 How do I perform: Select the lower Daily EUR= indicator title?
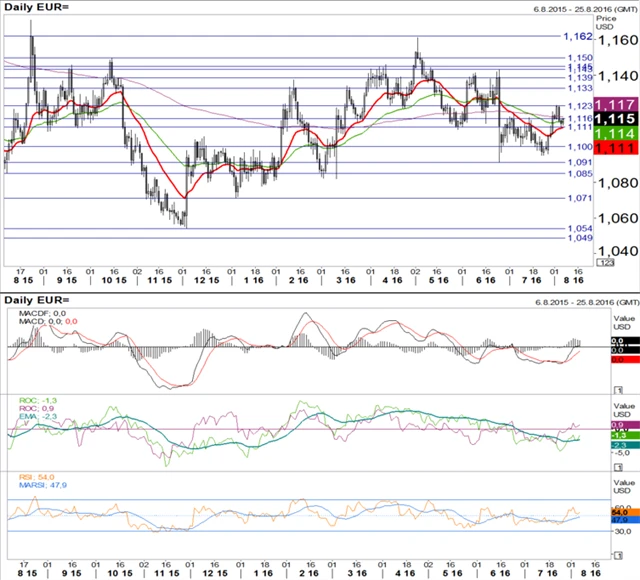click(38, 300)
